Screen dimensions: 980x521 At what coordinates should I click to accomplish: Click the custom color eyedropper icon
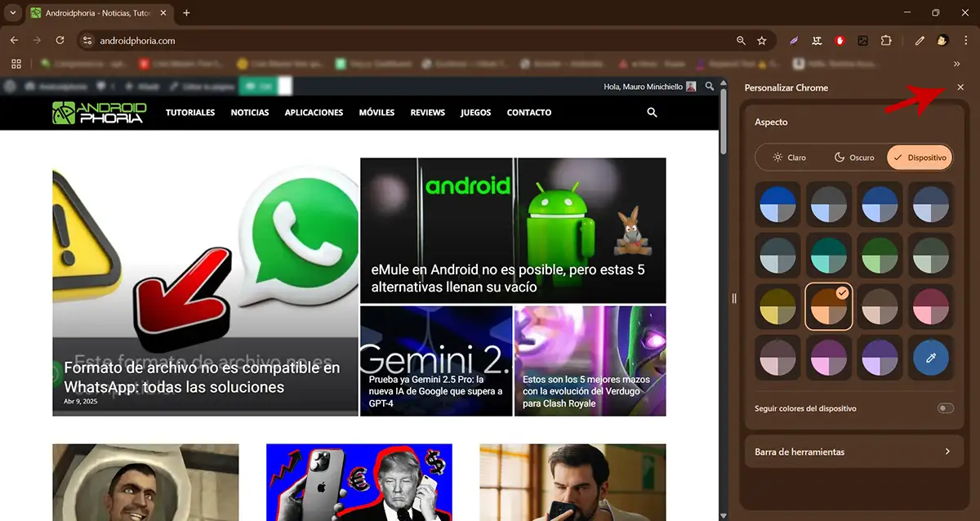pos(932,357)
